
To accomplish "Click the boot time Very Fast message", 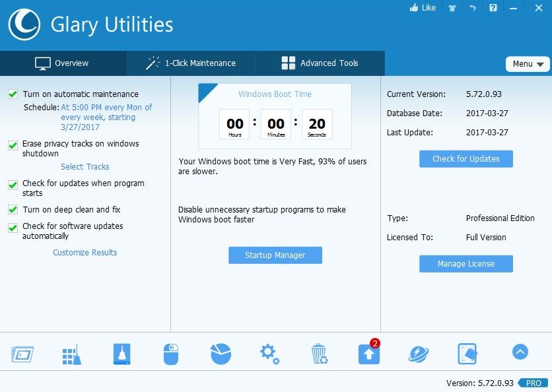I will (x=273, y=166).
